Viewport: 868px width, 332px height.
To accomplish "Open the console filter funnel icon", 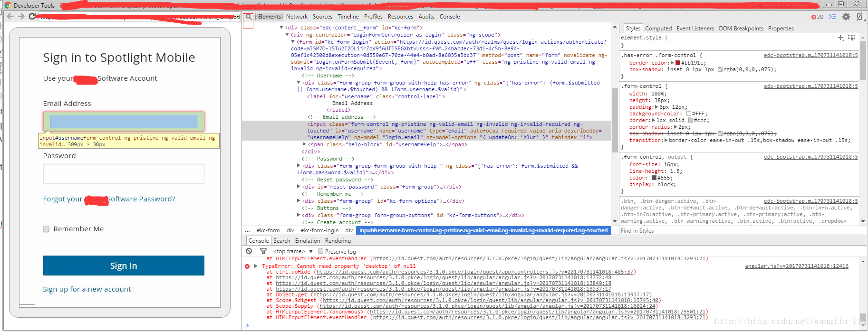I will click(x=263, y=251).
